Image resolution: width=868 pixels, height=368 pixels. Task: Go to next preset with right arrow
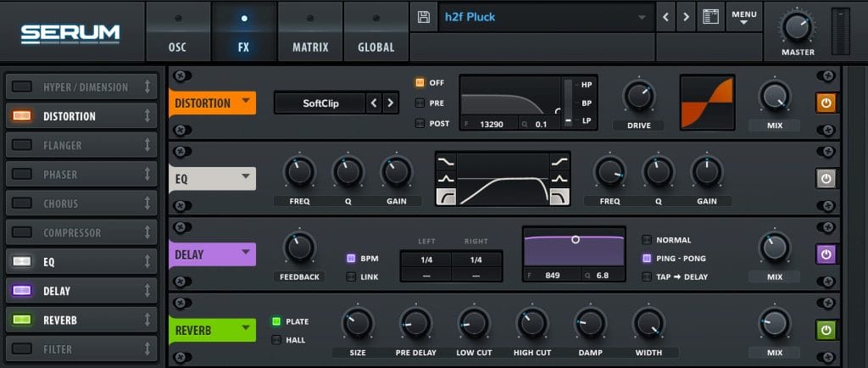pos(685,17)
